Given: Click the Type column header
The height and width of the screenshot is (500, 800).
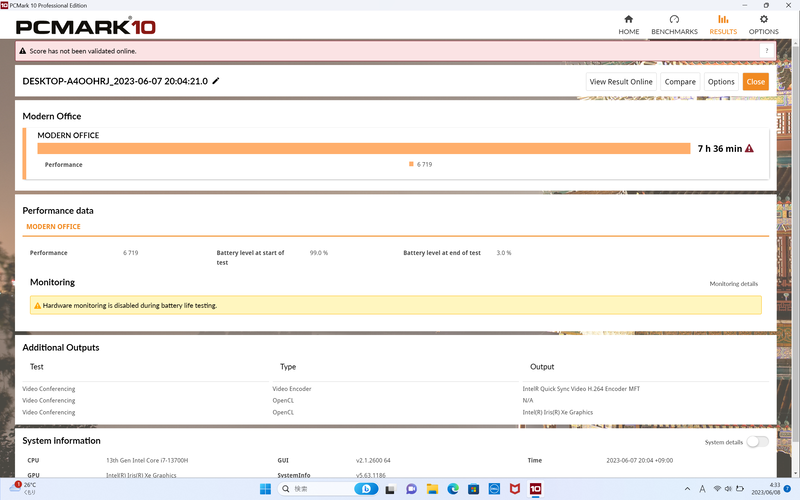Looking at the screenshot, I should coord(288,367).
